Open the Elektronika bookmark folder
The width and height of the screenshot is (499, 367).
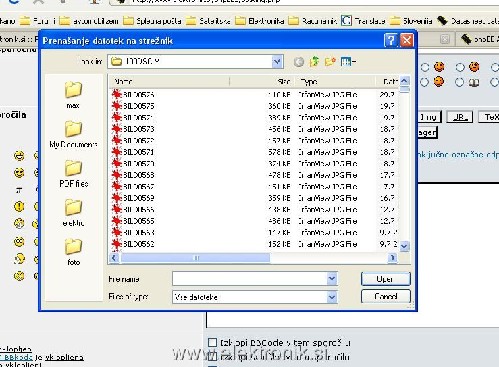coord(260,21)
